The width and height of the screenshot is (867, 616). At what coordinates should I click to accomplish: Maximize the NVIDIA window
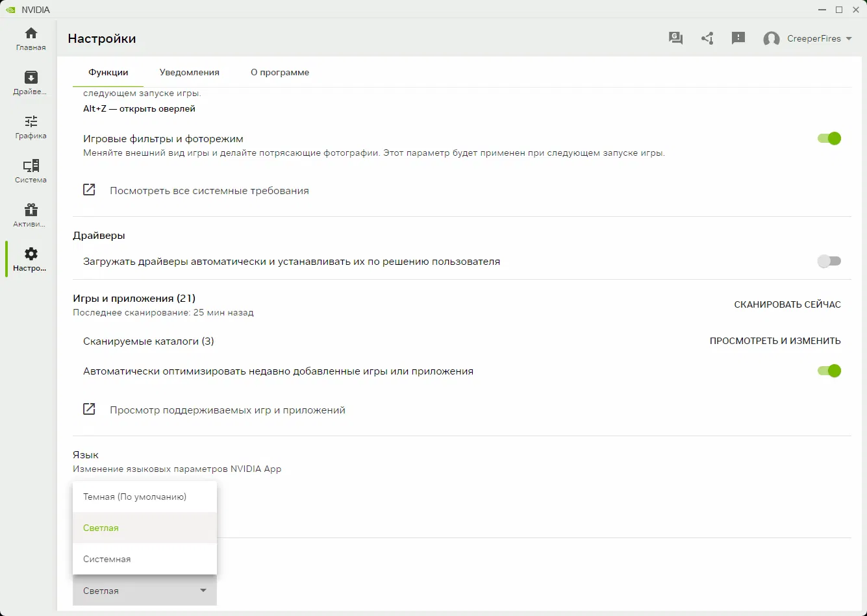tap(839, 10)
